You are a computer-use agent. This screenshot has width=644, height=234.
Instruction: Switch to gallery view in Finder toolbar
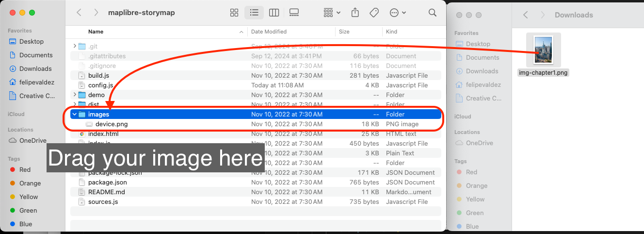pyautogui.click(x=294, y=13)
